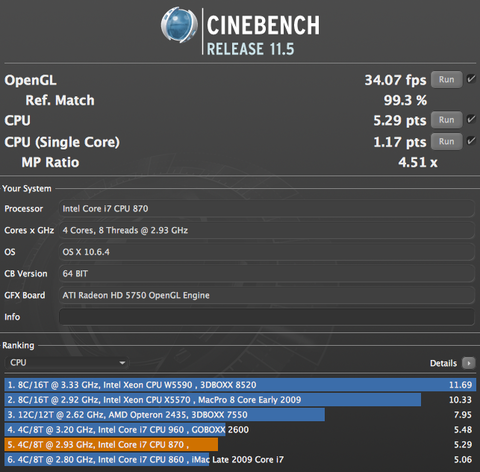Run the OpenGL benchmark
Viewport: 480px width, 472px height.
click(x=446, y=80)
